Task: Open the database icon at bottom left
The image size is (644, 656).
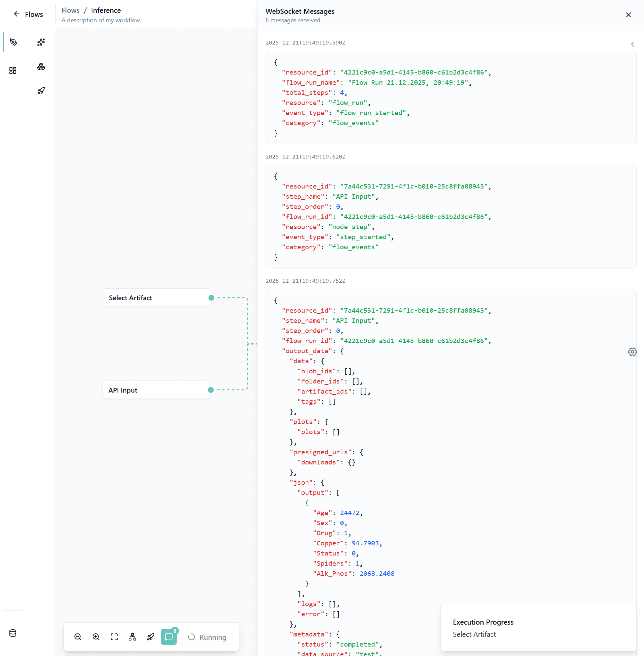Action: point(13,633)
